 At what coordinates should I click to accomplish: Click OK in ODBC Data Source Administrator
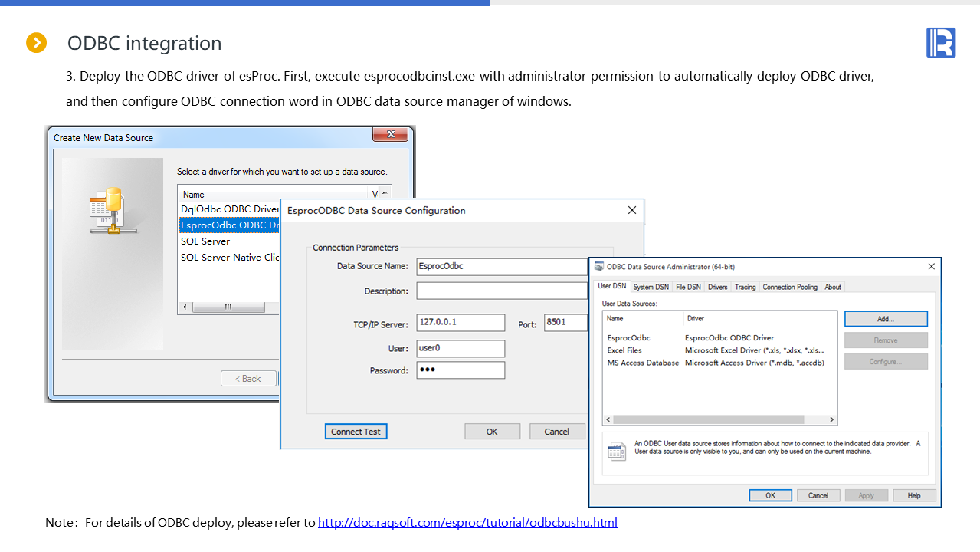click(771, 495)
